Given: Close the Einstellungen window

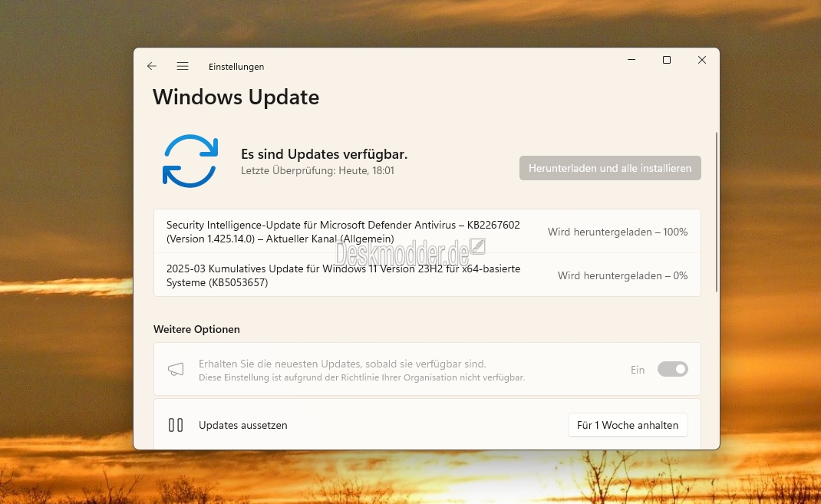Looking at the screenshot, I should (x=701, y=60).
